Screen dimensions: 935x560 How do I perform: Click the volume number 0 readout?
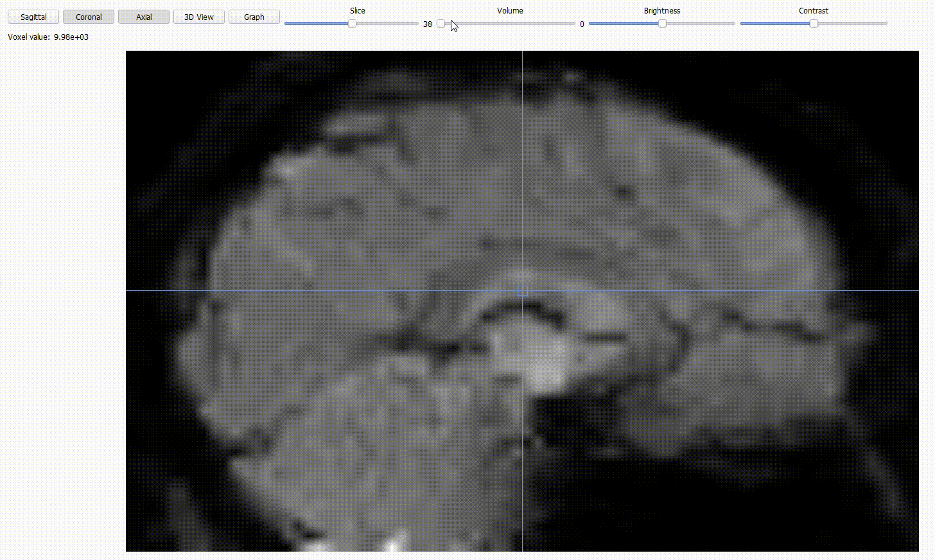click(582, 24)
